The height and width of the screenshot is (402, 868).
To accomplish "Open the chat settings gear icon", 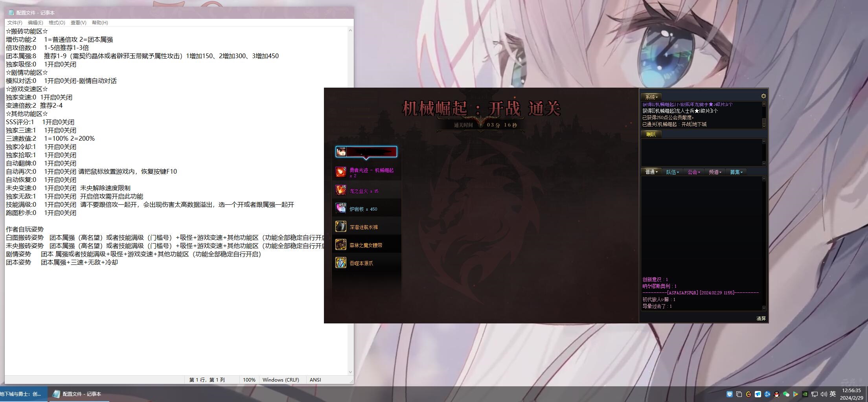I will [x=763, y=96].
